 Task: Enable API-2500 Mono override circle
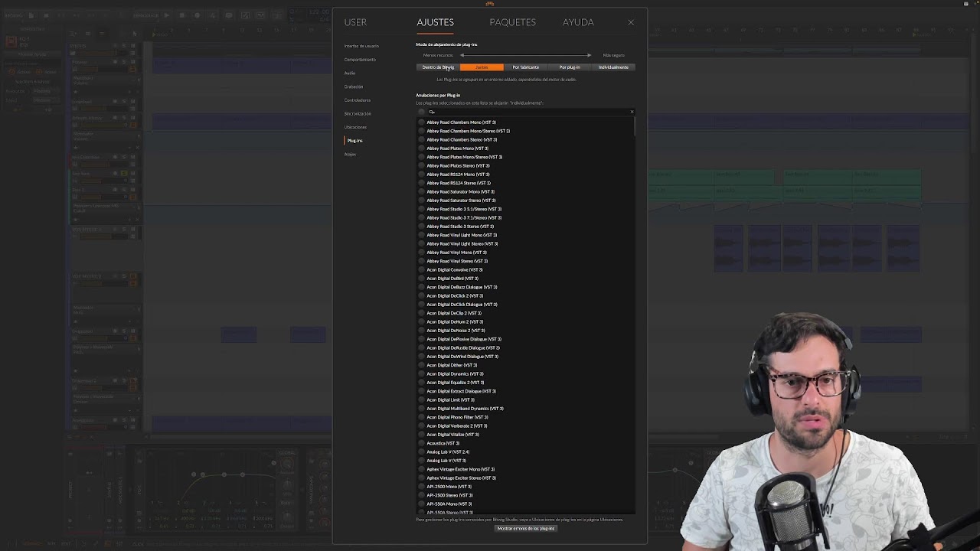(x=421, y=487)
